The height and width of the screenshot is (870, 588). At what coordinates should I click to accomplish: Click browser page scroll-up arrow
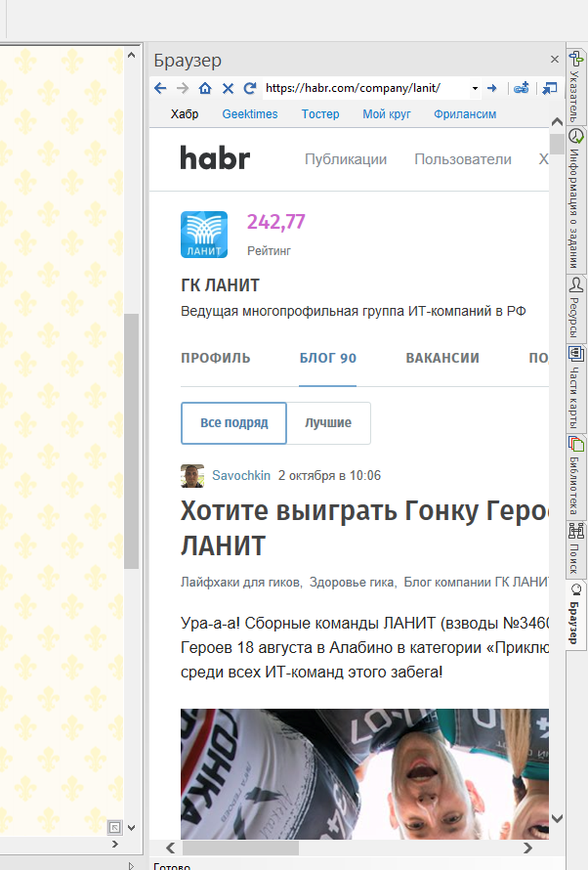(x=557, y=122)
